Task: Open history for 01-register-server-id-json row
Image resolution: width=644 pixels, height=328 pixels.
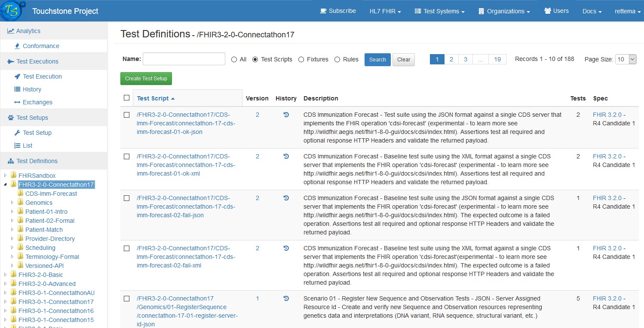Action: [x=286, y=298]
